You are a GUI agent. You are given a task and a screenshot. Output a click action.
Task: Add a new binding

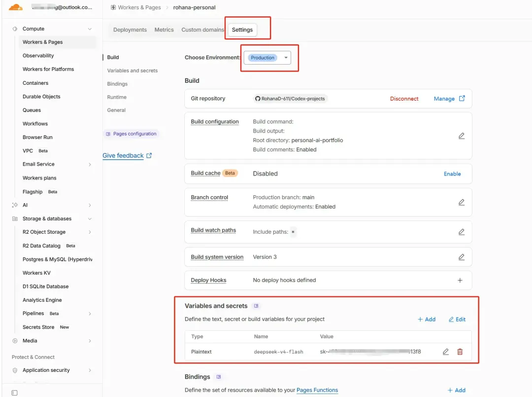456,390
